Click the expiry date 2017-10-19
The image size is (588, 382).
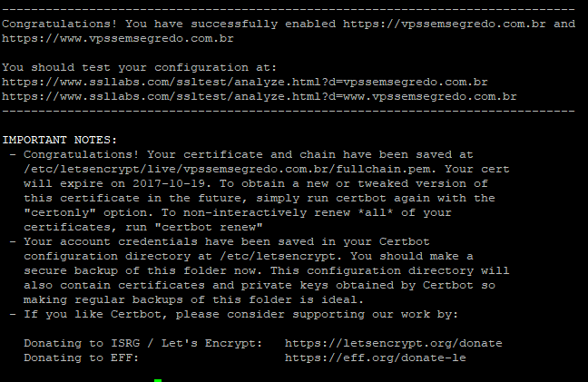[x=161, y=183]
